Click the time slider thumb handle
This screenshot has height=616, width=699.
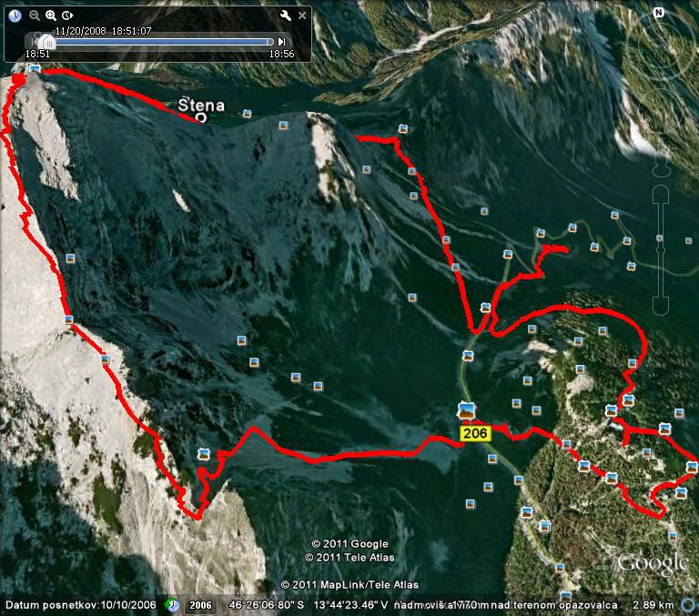pos(46,42)
